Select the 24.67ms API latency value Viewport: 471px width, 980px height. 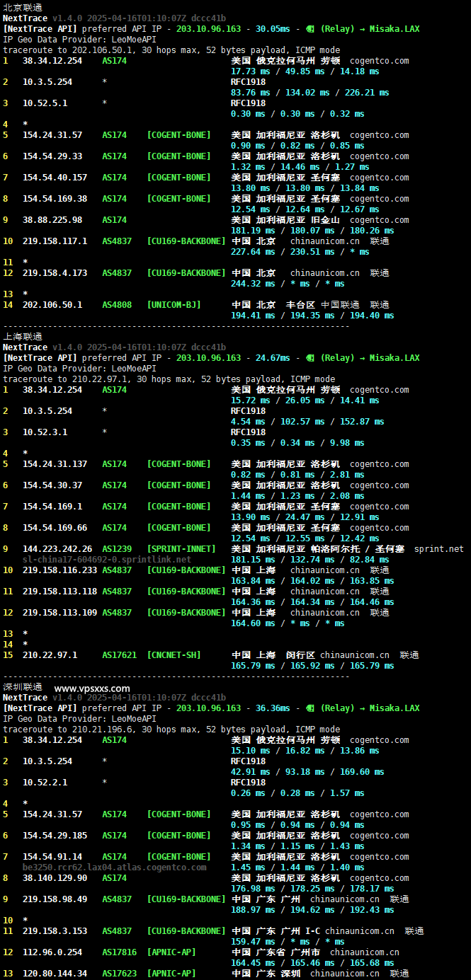pos(273,358)
